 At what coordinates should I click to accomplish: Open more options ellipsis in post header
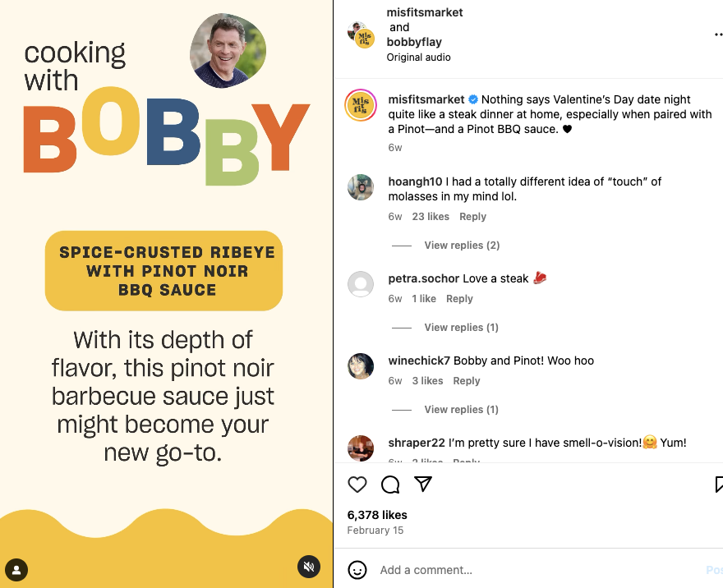(x=718, y=34)
